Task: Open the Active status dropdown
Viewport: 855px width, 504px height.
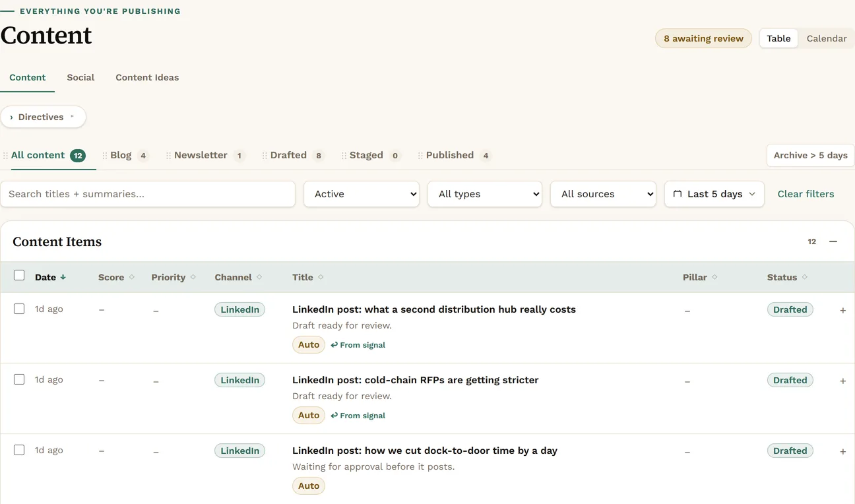Action: click(362, 194)
